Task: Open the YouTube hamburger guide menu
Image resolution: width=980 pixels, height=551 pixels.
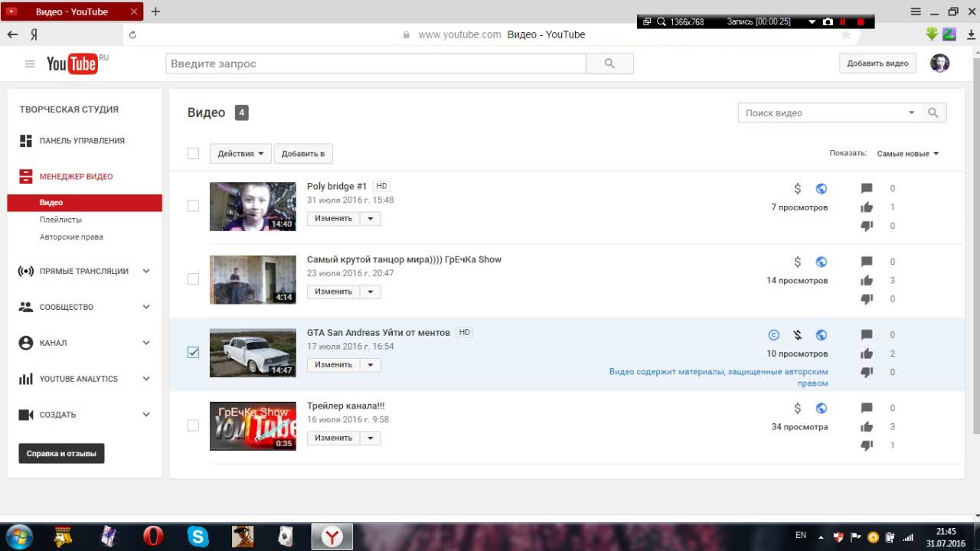Action: click(30, 64)
